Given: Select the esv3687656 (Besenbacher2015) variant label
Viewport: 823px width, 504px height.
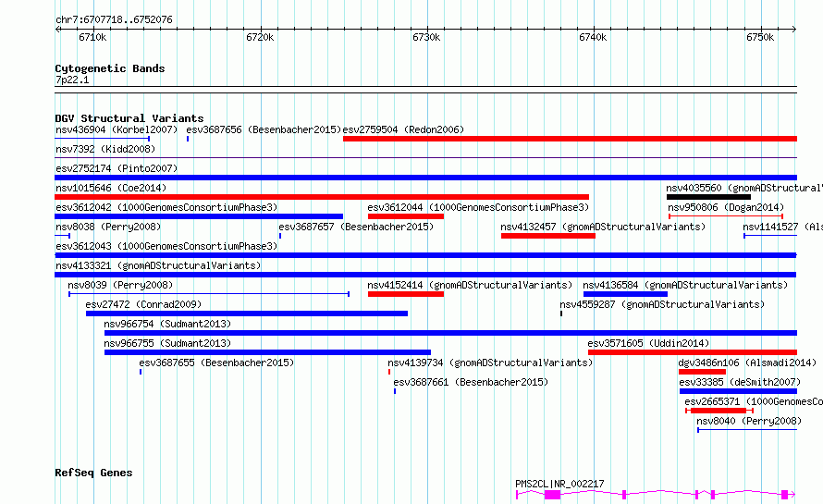Looking at the screenshot, I should coord(264,129).
